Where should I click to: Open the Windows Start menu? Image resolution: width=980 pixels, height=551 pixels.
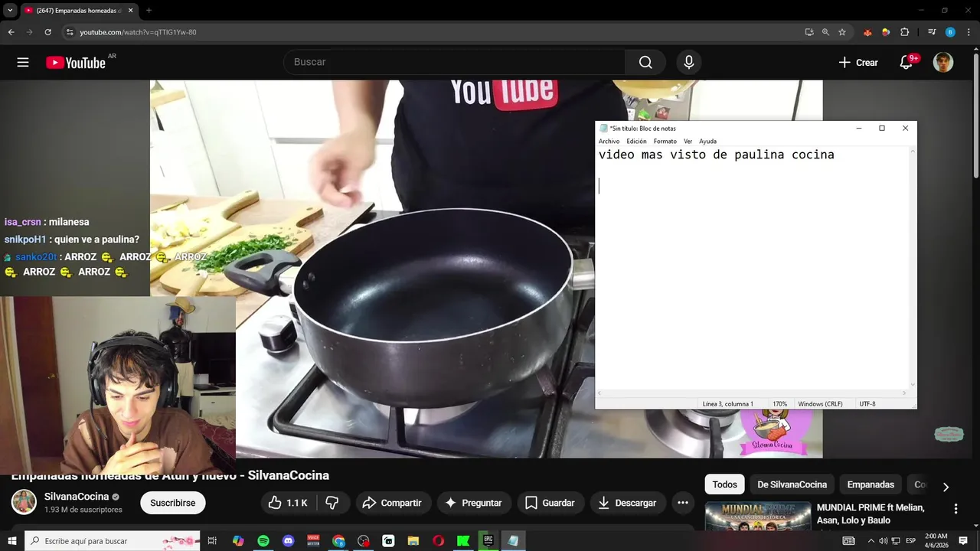click(11, 541)
